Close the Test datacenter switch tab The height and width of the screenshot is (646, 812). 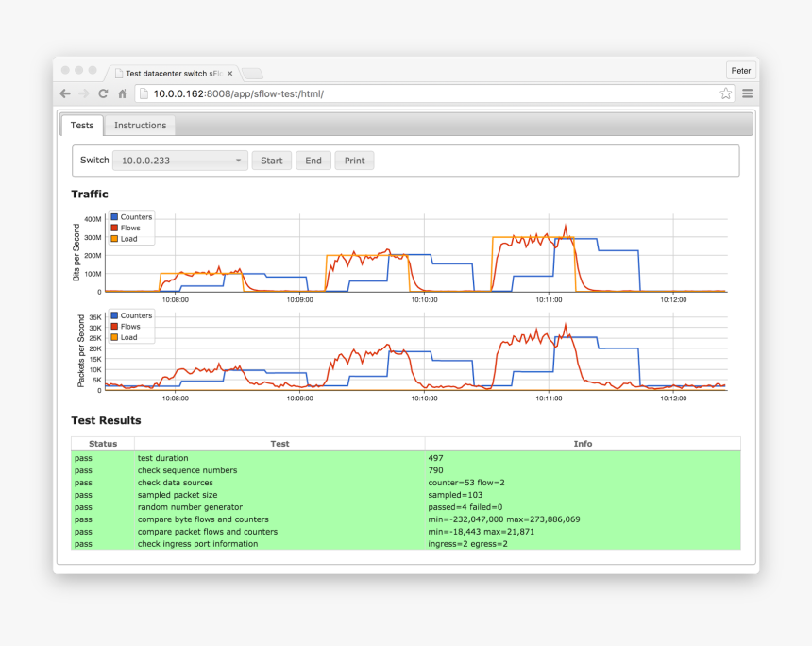point(229,73)
